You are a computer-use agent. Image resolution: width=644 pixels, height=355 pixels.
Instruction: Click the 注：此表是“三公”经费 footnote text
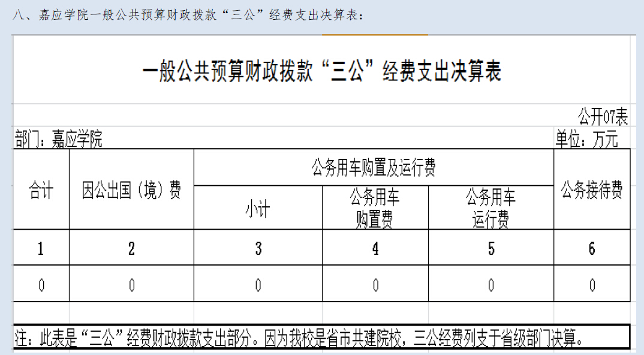(299, 338)
